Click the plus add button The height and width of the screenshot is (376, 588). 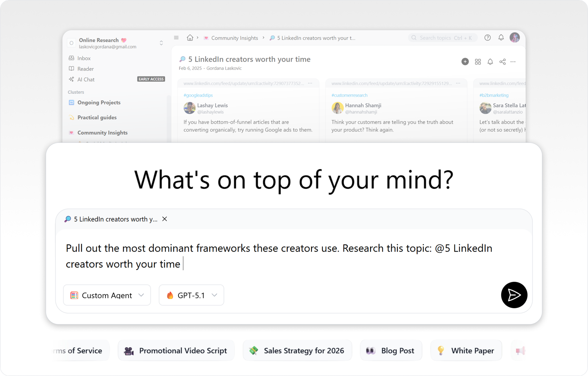(x=465, y=62)
